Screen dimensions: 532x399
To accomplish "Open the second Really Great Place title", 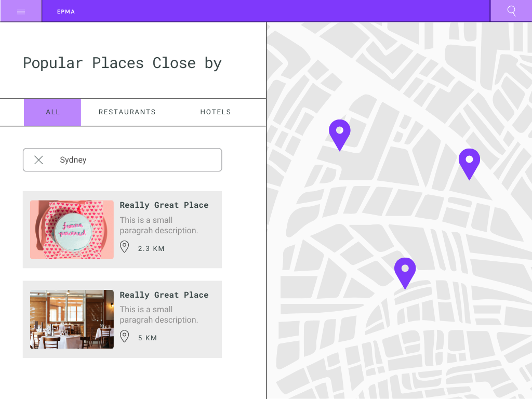I will 164,295.
